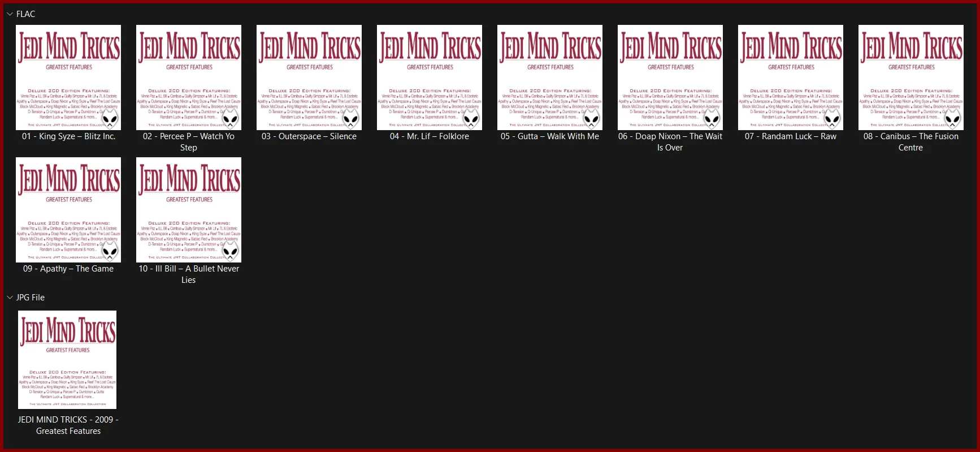
Task: Collapse the JPG File group chevron
Action: coord(10,298)
